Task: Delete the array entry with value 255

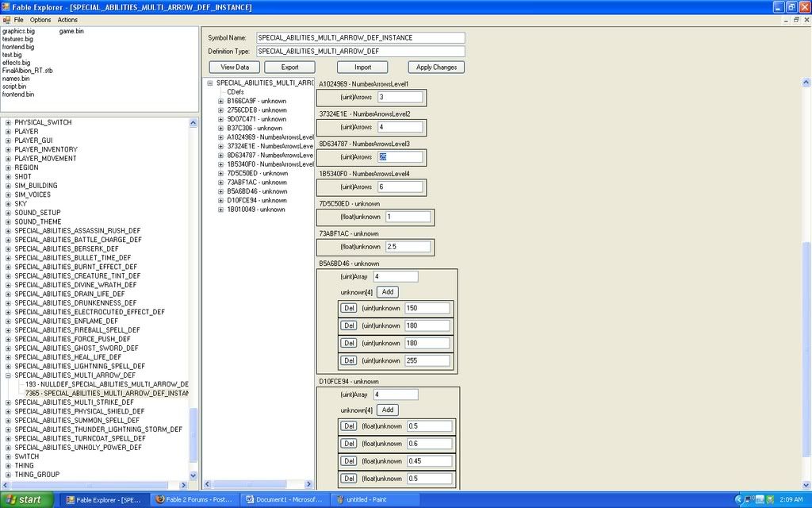Action: (349, 361)
